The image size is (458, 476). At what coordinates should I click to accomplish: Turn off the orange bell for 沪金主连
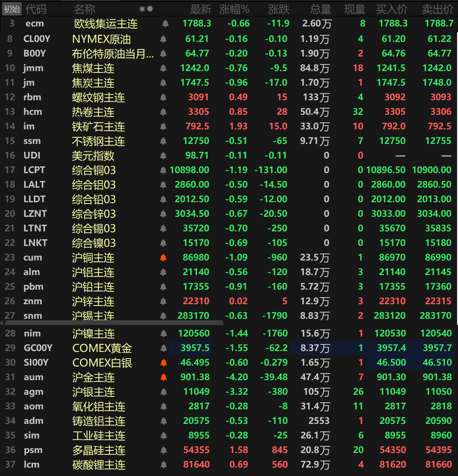point(164,378)
